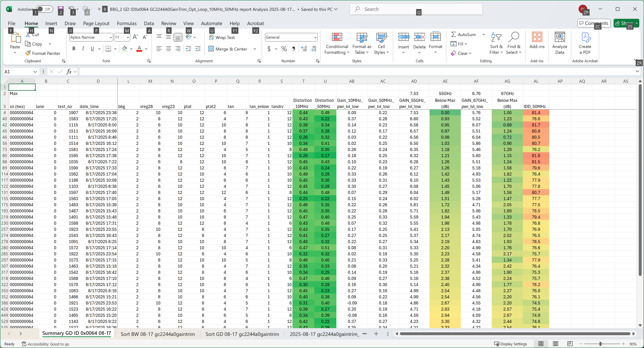Click the Borders icon in the Font group
Viewport: 644px width, 348px height.
108,49
